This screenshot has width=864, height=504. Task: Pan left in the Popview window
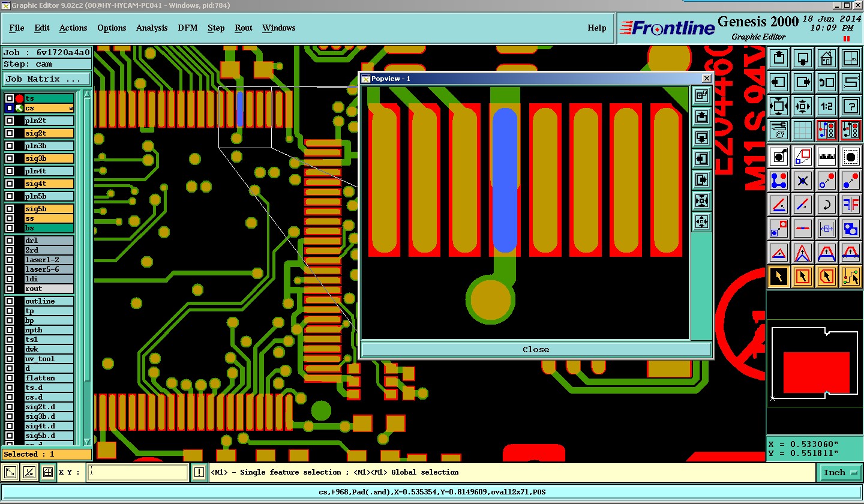701,158
